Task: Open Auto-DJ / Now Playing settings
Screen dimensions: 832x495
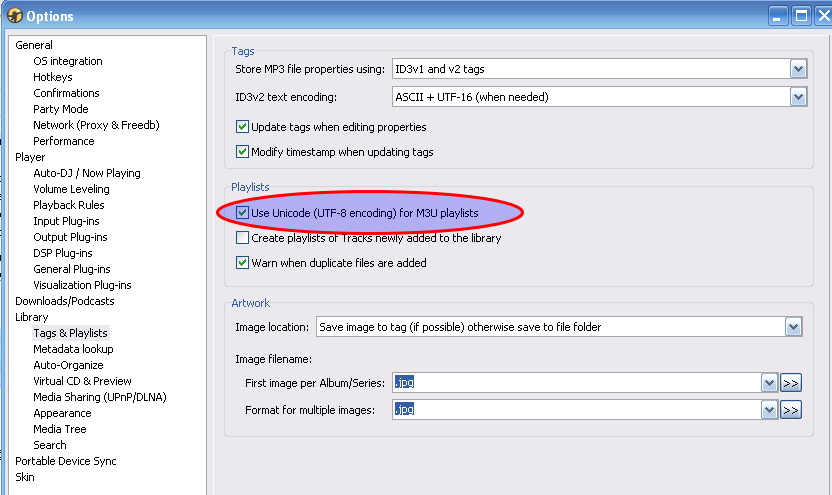Action: (87, 173)
